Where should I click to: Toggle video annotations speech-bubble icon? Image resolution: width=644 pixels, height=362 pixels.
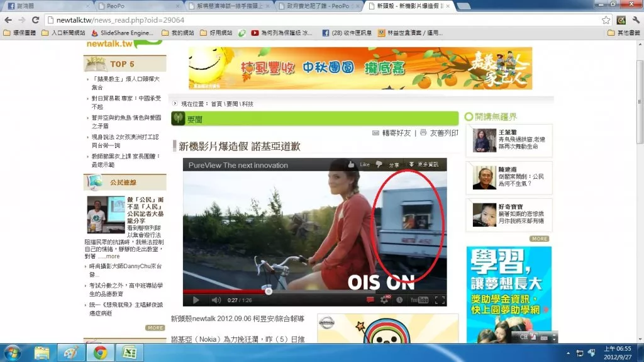pyautogui.click(x=370, y=300)
